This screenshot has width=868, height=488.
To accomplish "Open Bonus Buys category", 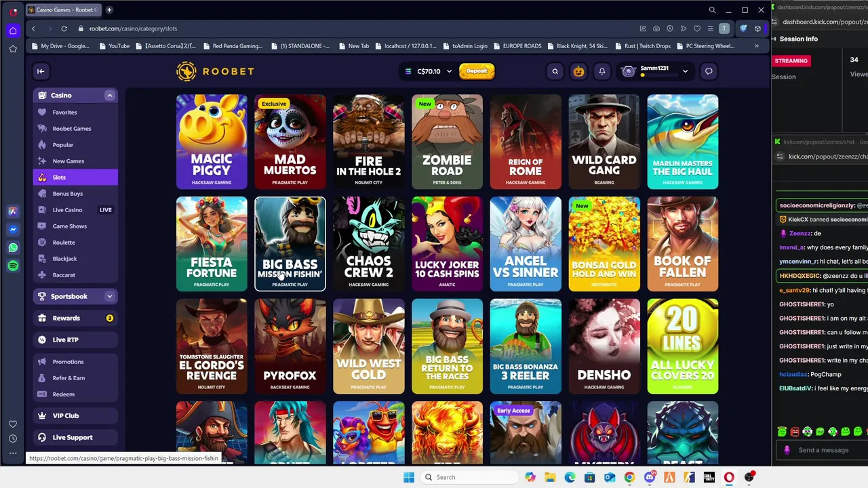I will [x=75, y=193].
